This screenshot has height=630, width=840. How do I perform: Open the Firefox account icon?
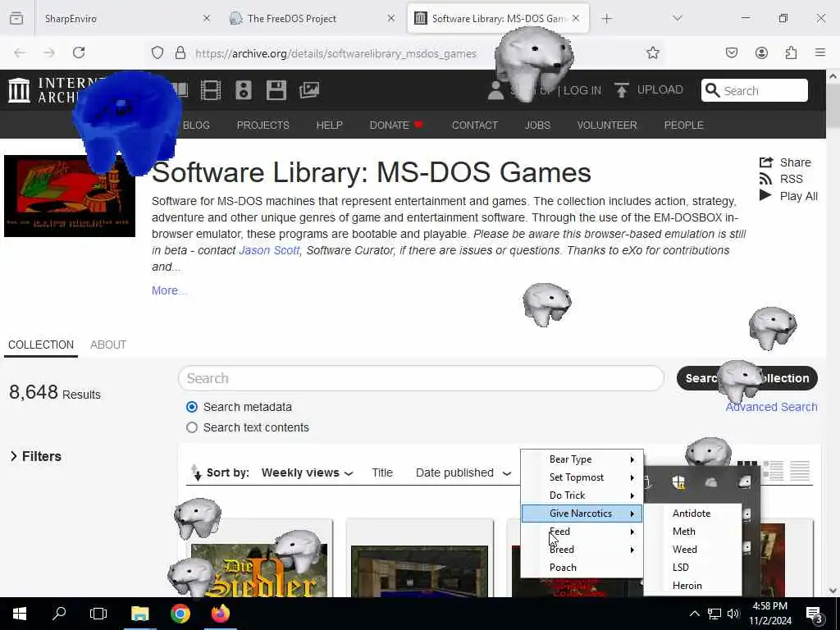[x=761, y=52]
